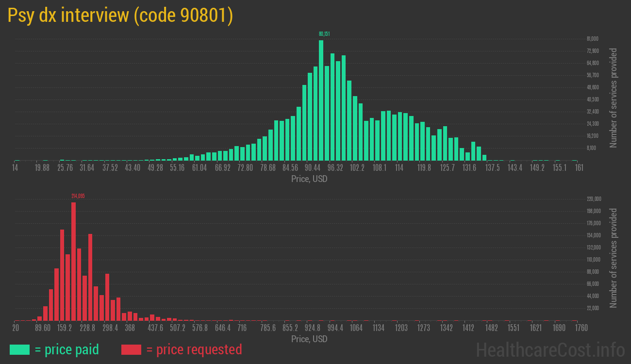Click the '= price paid' legend text
The width and height of the screenshot is (631, 364).
point(67,349)
